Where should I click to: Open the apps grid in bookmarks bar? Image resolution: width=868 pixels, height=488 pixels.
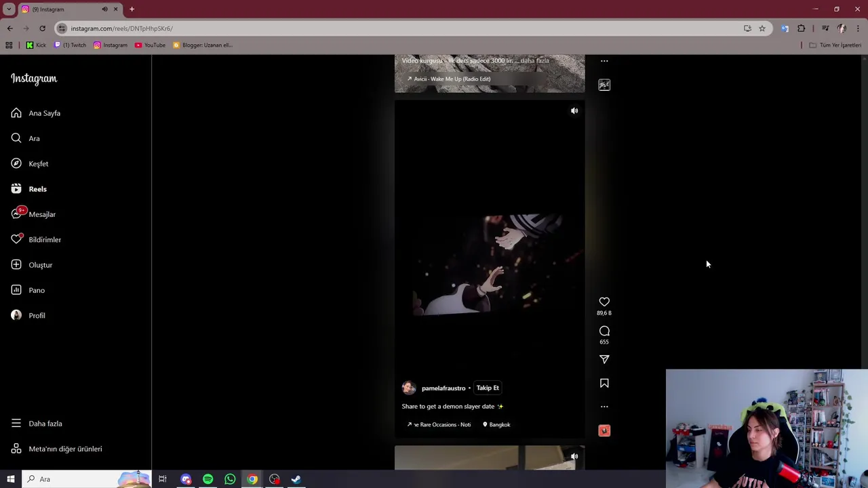pos(9,45)
